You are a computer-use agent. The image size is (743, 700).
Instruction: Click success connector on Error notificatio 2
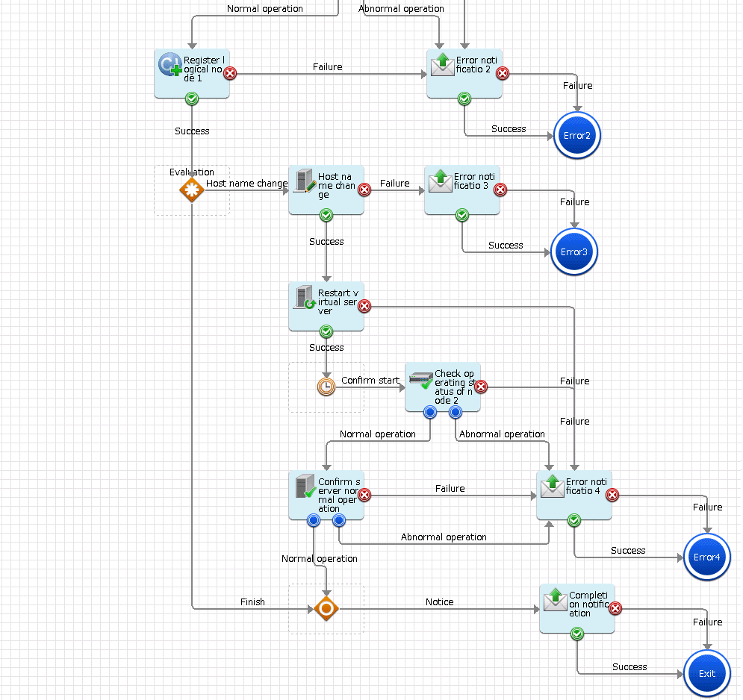click(x=464, y=99)
